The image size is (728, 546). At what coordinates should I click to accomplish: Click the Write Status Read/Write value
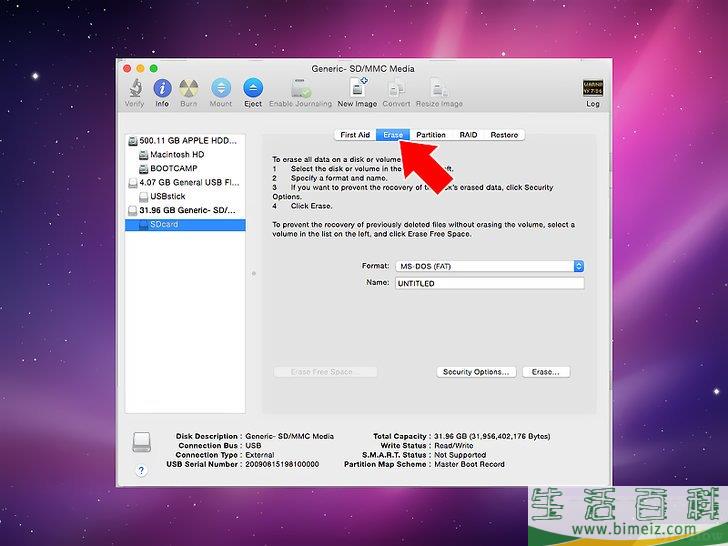(x=454, y=446)
